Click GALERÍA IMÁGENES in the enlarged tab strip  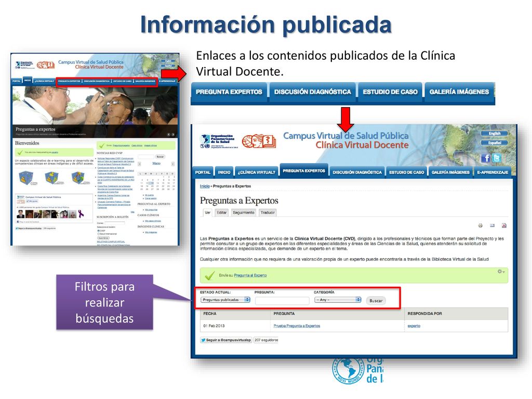point(459,91)
